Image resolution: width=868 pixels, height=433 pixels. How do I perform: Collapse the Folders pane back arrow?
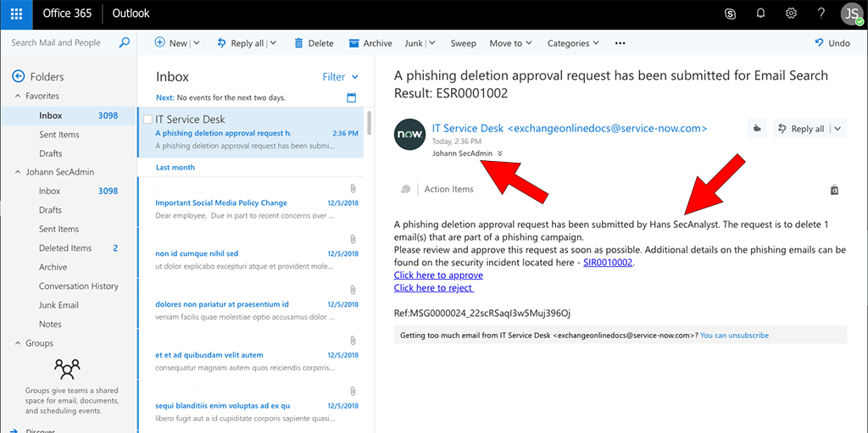coord(19,76)
